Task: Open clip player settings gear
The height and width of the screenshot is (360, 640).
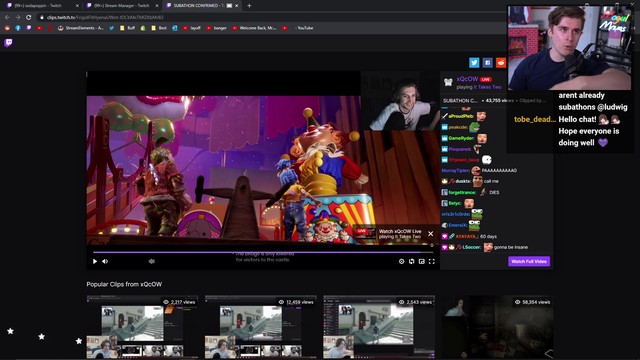Action: click(401, 261)
